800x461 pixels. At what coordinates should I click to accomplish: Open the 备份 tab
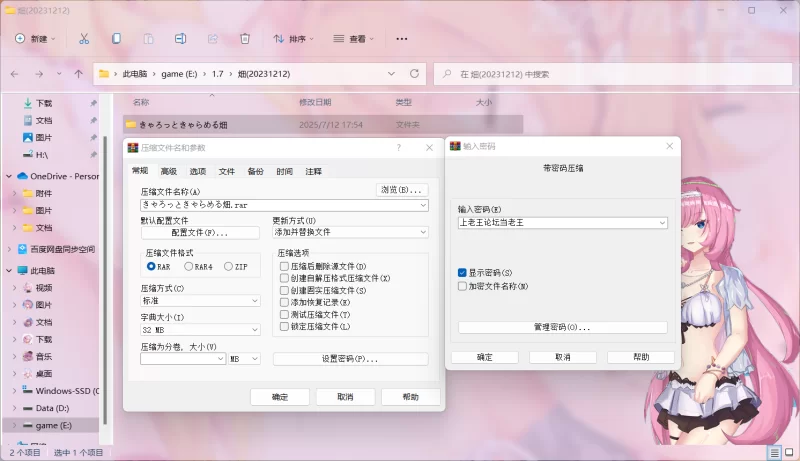click(x=256, y=171)
